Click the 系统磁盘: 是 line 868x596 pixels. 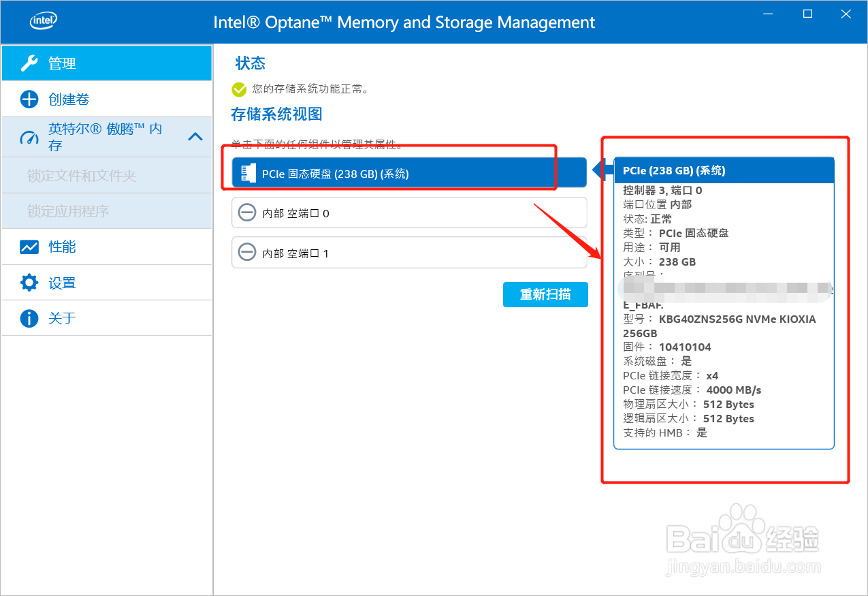(x=657, y=361)
